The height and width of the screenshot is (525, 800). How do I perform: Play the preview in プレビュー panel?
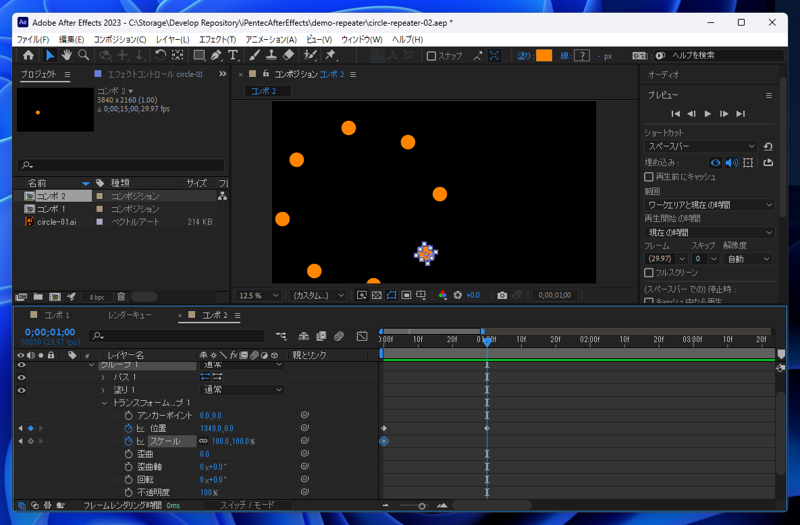coord(708,114)
